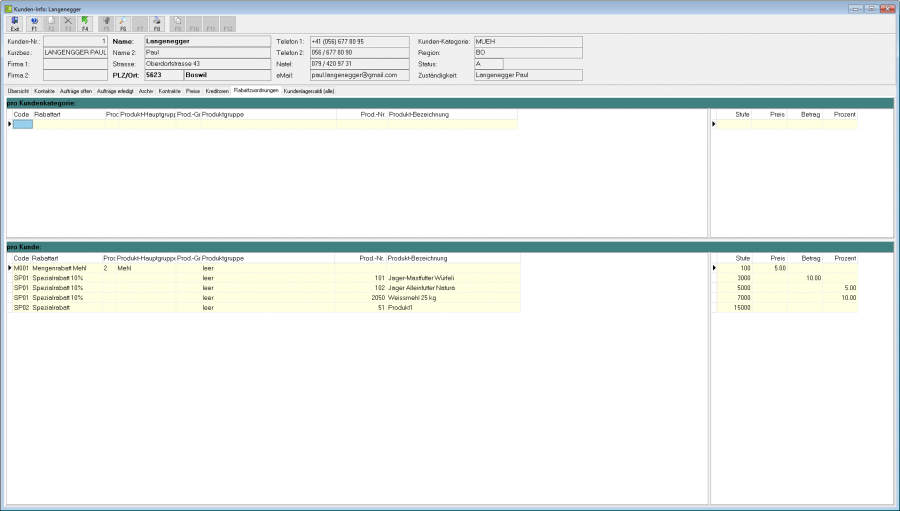900x511 pixels.
Task: Click the Strasse field Oberdorfstrasse 43
Action: coord(207,64)
